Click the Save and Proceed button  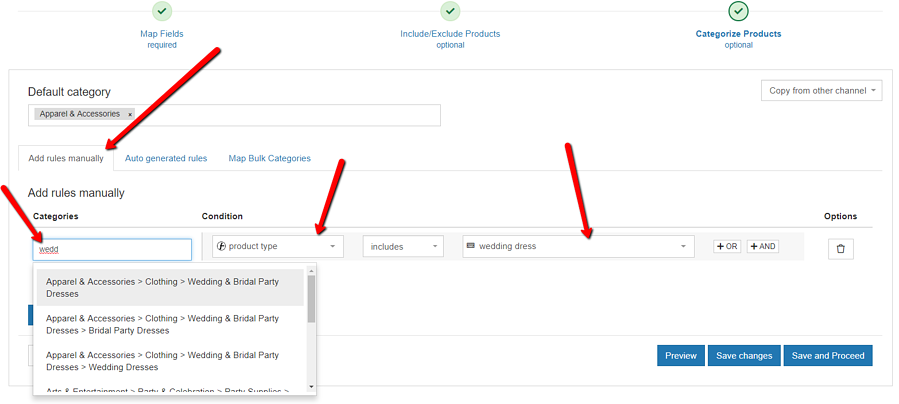tap(828, 355)
